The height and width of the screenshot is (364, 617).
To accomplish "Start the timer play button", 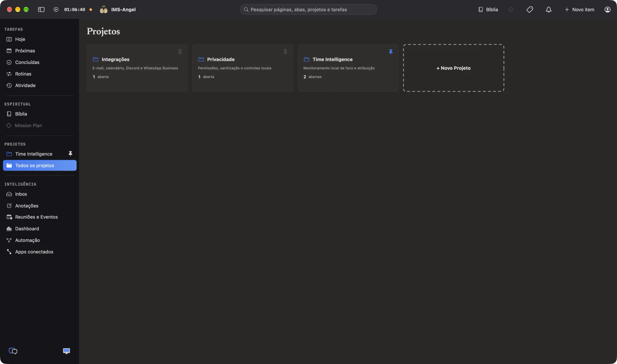I will [56, 10].
